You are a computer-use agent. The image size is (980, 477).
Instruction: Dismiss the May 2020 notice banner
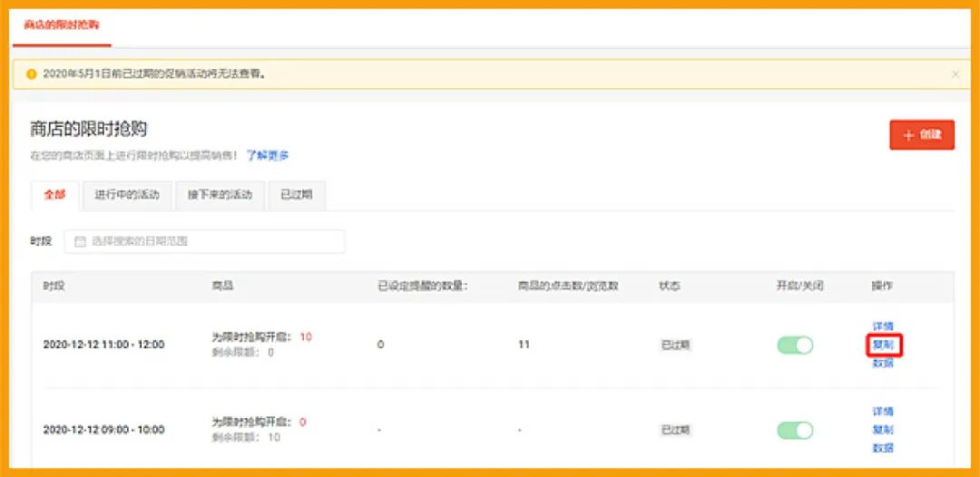pyautogui.click(x=955, y=74)
